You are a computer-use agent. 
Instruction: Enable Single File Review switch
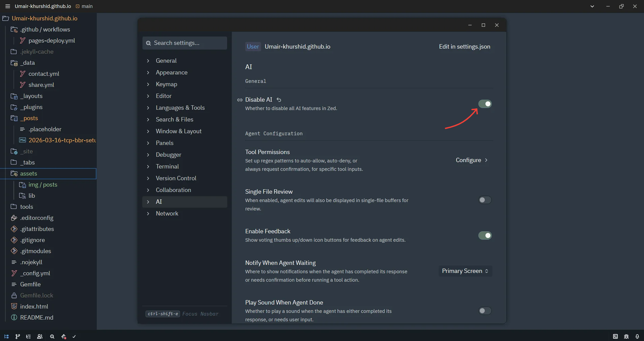point(485,200)
